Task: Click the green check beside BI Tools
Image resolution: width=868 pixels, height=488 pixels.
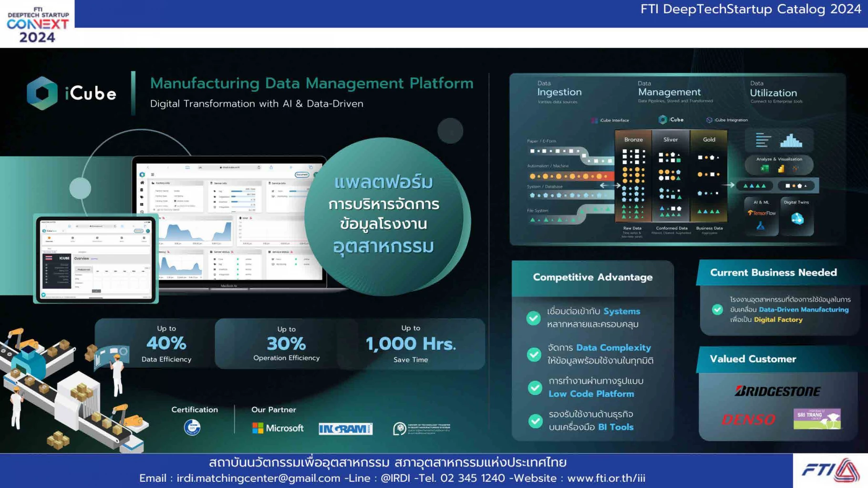Action: [535, 421]
